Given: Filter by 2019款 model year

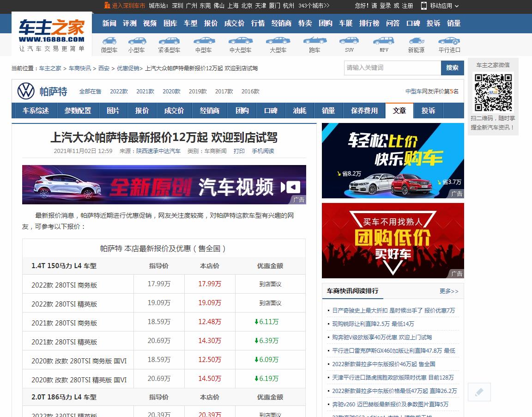Looking at the screenshot, I should [198, 92].
